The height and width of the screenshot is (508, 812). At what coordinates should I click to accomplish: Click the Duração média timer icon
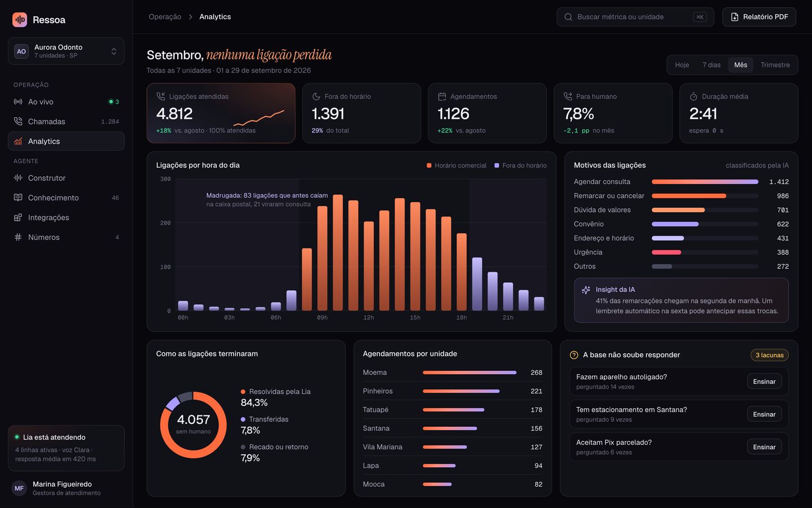click(694, 97)
